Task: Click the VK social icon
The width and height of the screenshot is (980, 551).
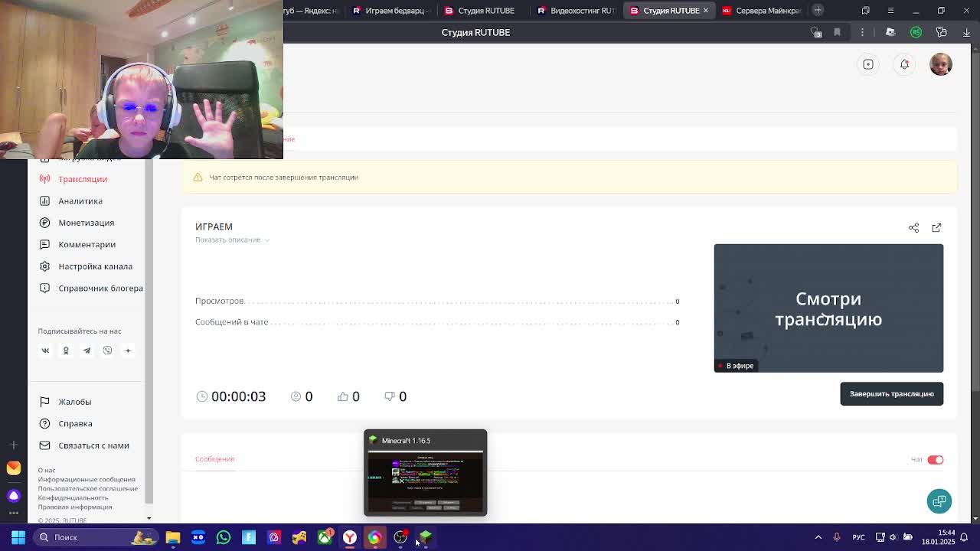Action: [x=45, y=350]
